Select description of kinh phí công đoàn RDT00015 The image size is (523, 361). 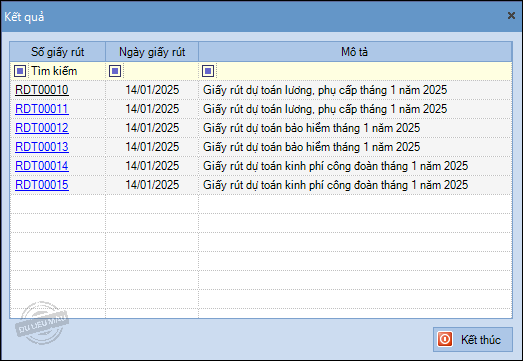[x=336, y=185]
